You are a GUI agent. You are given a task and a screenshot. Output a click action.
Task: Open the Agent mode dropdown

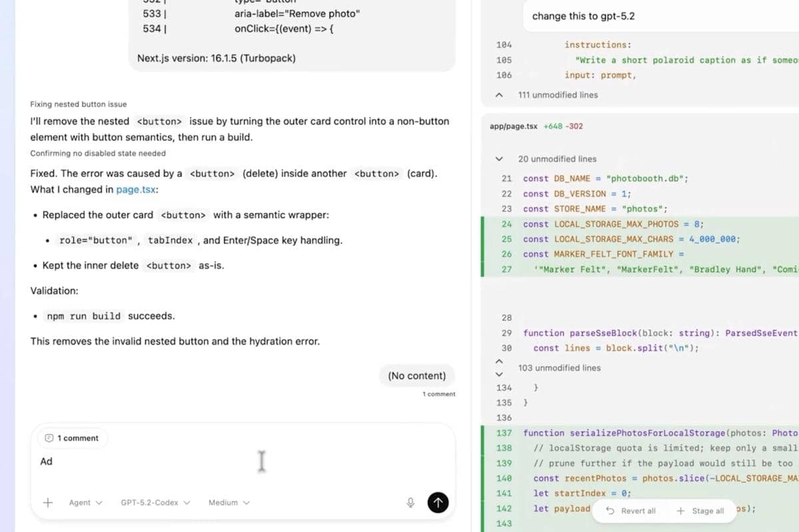point(86,503)
